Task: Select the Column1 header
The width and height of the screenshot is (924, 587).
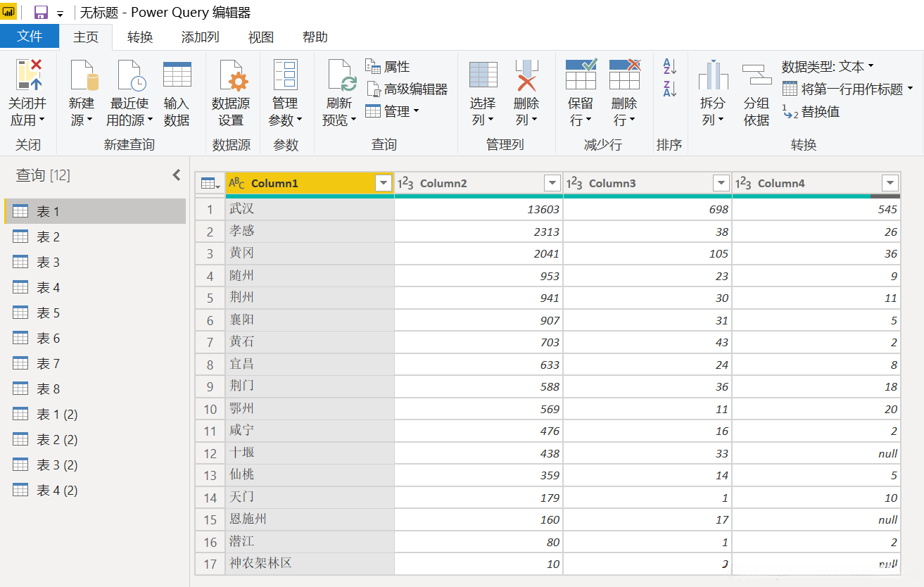Action: click(310, 184)
